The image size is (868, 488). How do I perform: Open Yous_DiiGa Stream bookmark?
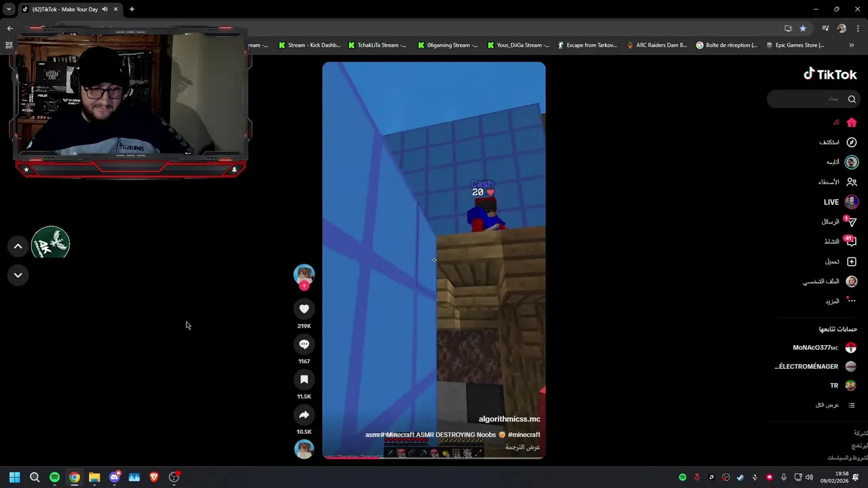(x=518, y=45)
